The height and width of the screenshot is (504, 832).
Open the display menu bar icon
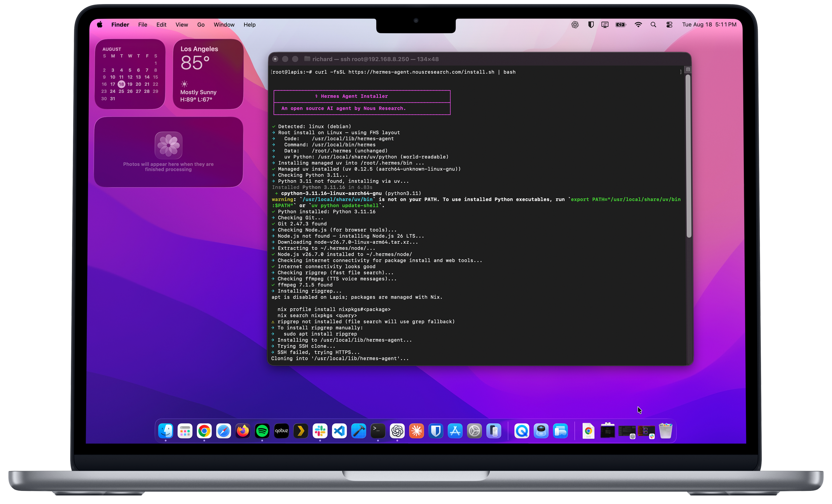tap(605, 25)
